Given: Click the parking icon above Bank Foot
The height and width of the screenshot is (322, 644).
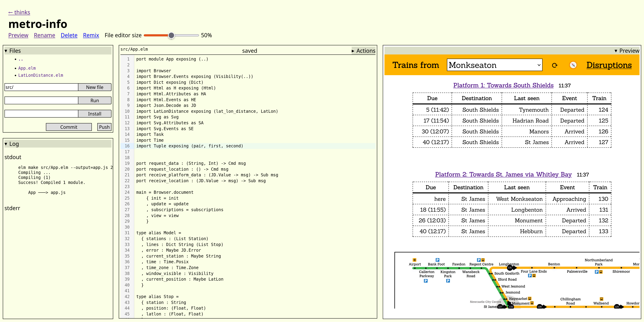Looking at the screenshot, I should point(437,260).
